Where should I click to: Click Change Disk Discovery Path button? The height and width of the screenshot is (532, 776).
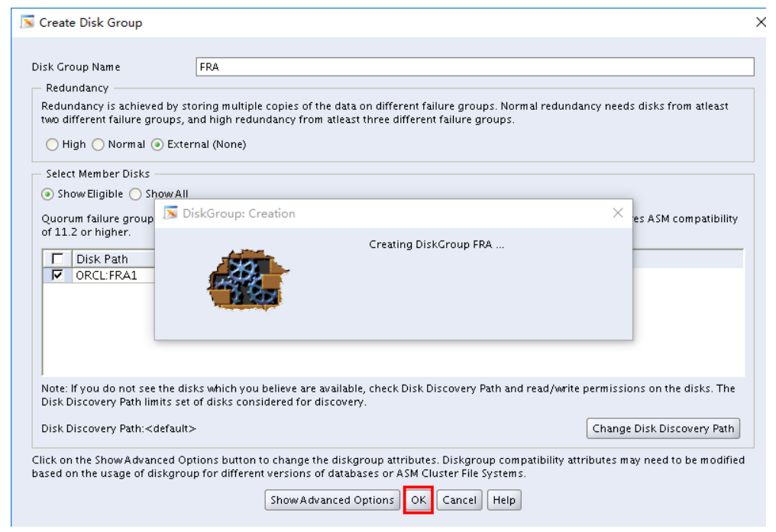coord(663,428)
